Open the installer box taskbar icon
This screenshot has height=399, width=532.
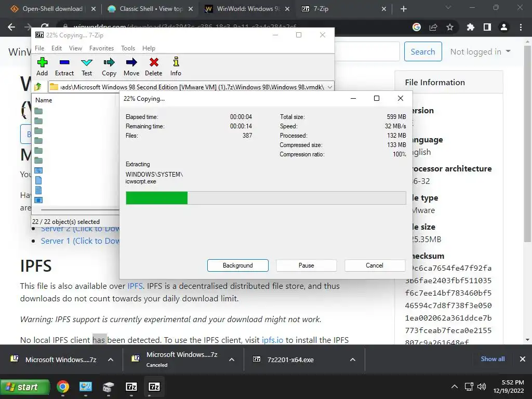(x=108, y=387)
